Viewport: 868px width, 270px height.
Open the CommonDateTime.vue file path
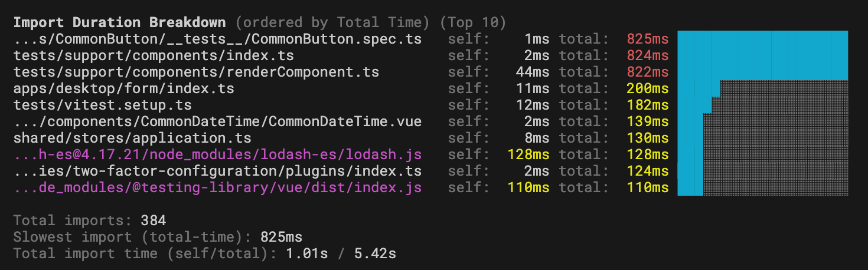click(217, 122)
